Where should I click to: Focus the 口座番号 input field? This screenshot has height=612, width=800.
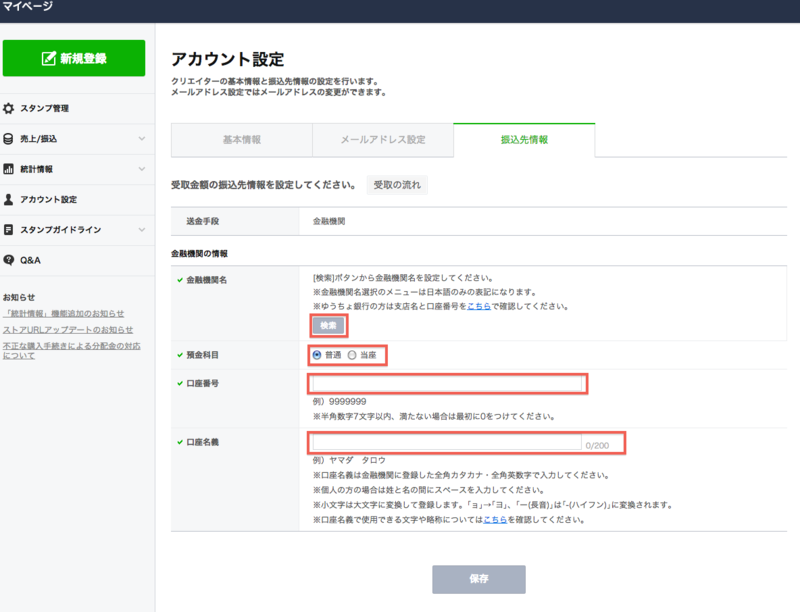(x=447, y=384)
